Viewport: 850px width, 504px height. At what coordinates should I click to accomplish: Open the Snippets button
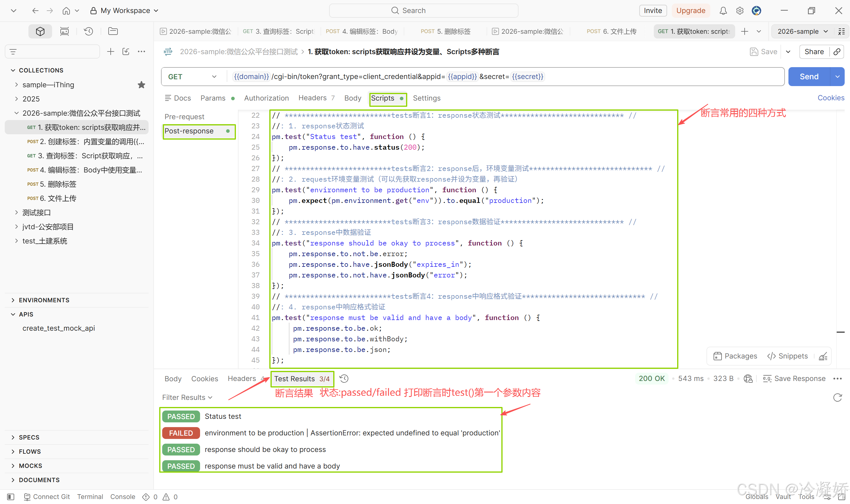click(787, 356)
